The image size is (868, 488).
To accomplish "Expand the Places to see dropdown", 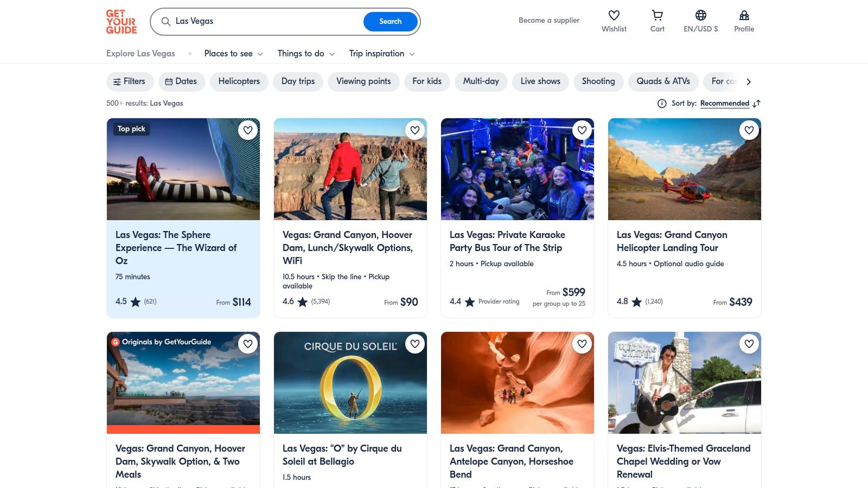I will coord(233,54).
